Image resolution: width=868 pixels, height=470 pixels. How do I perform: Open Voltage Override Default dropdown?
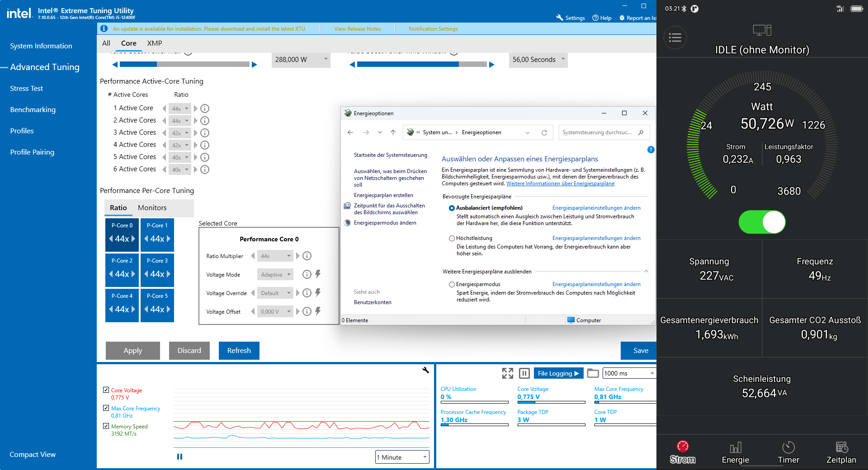tap(275, 293)
